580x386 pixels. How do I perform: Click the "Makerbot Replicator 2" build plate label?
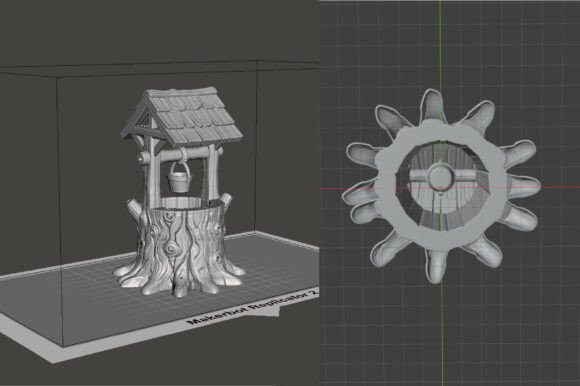(253, 307)
